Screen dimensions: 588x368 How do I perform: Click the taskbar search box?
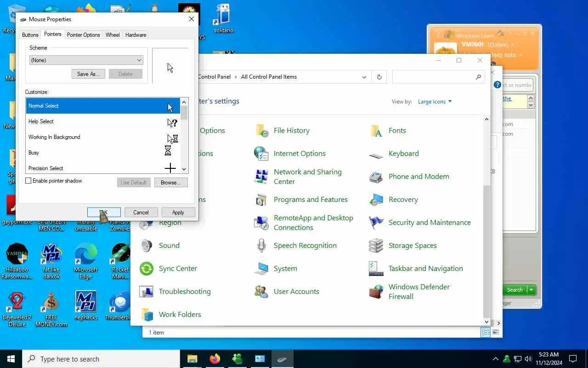coord(101,359)
